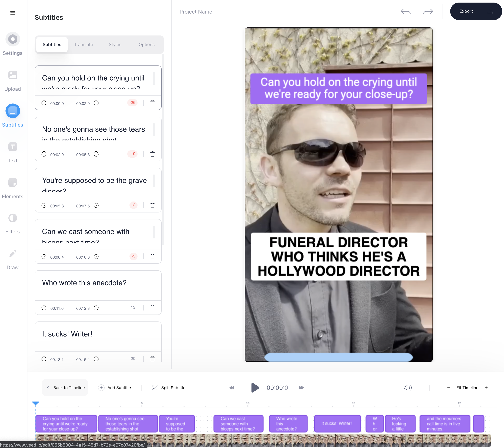Set start time of first subtitle
Image resolution: width=504 pixels, height=448 pixels.
point(44,103)
